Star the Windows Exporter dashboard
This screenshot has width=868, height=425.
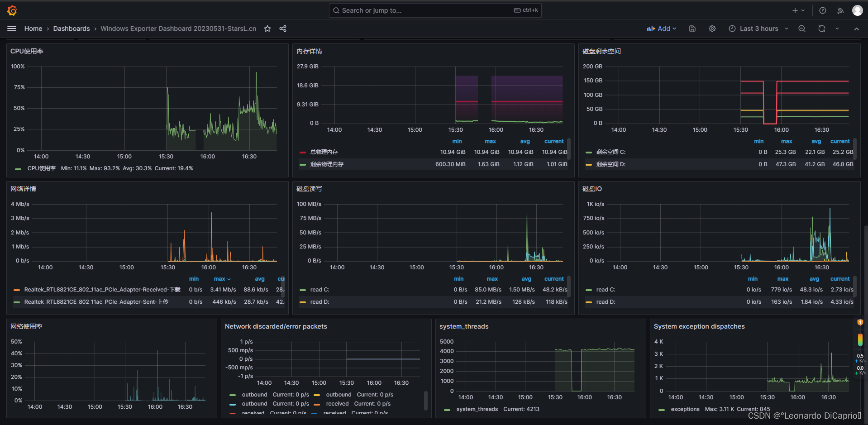(267, 29)
